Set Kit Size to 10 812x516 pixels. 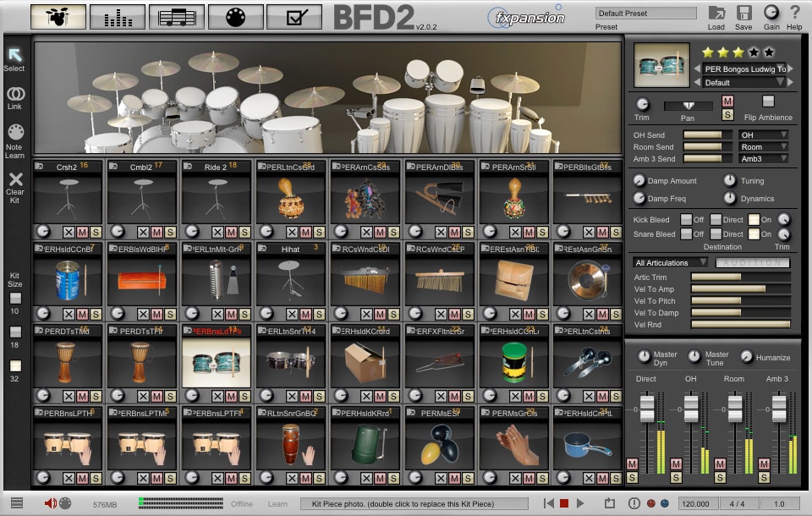click(x=15, y=299)
